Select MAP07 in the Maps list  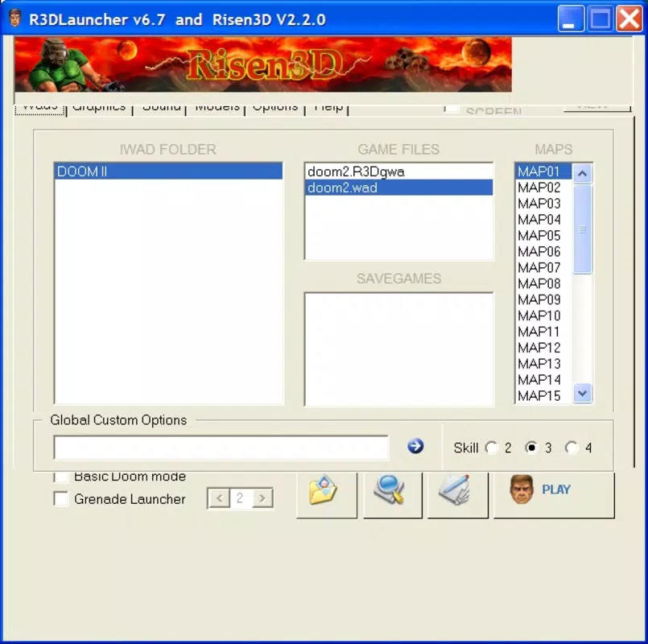pos(543,267)
